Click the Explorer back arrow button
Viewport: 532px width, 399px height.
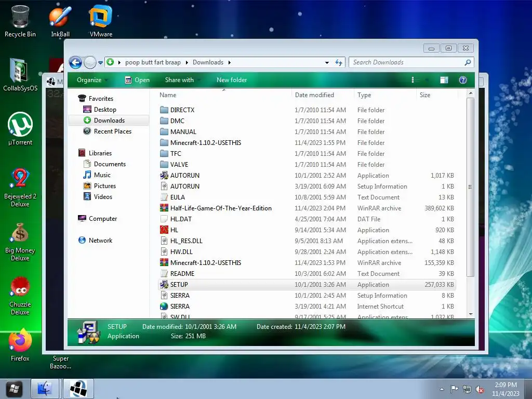[x=75, y=62]
